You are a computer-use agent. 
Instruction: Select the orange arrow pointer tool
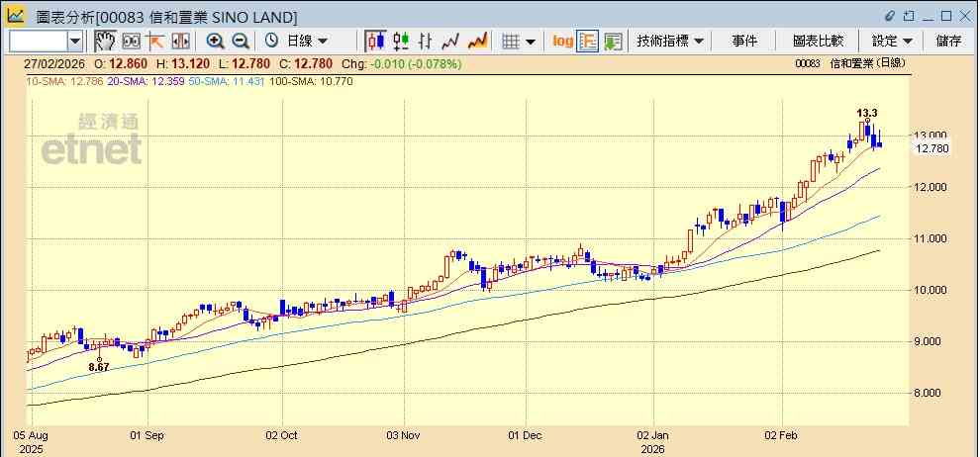tap(155, 42)
